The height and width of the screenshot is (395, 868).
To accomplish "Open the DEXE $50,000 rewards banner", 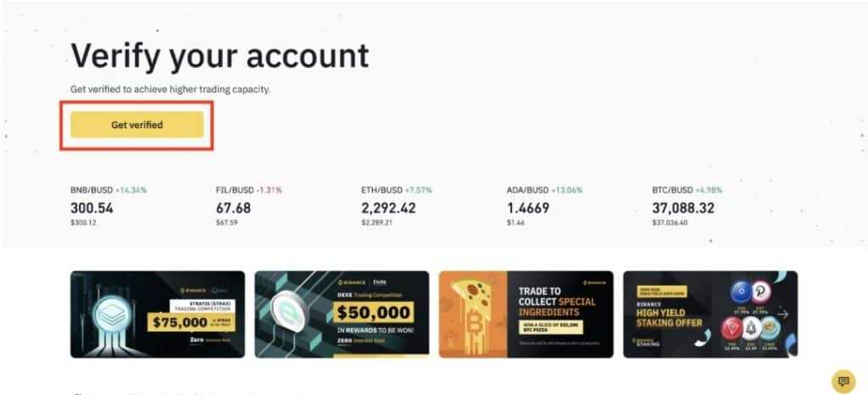I will pos(342,314).
